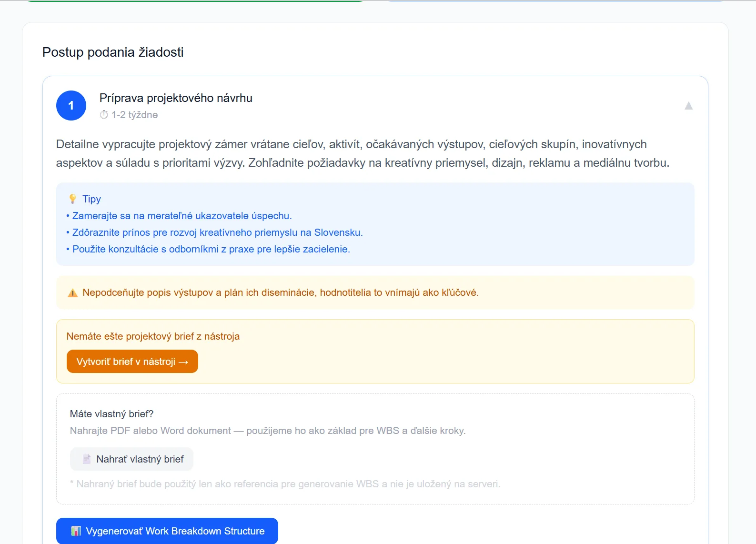
Task: Click the 'Máte vlastný brief?' label
Action: (112, 414)
